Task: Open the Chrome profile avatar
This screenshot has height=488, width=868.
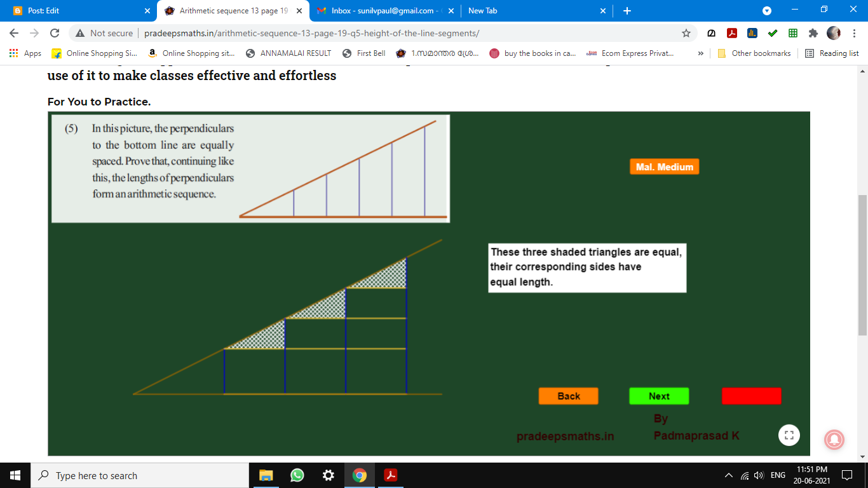Action: 834,33
